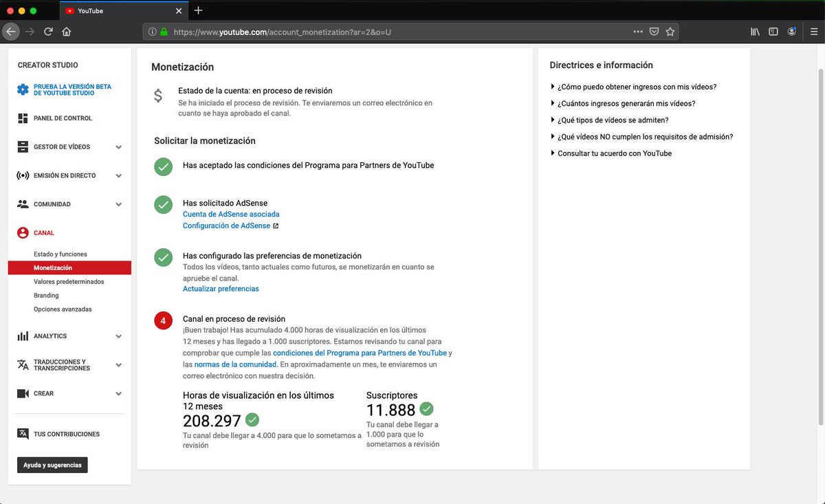This screenshot has height=504, width=825.
Task: Expand the Analytics section chevron
Action: [118, 337]
